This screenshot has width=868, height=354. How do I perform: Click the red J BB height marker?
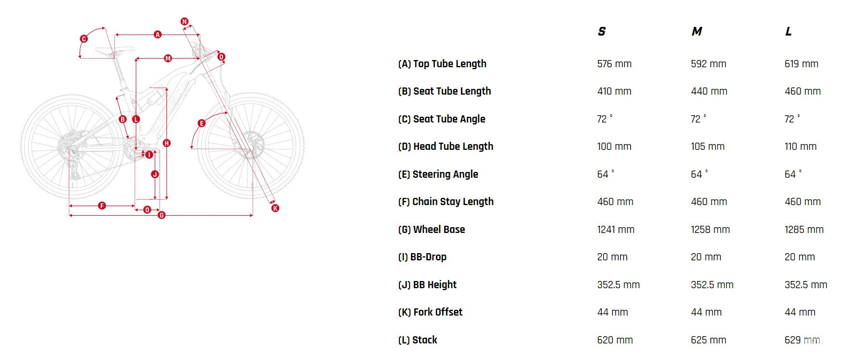pos(155,174)
